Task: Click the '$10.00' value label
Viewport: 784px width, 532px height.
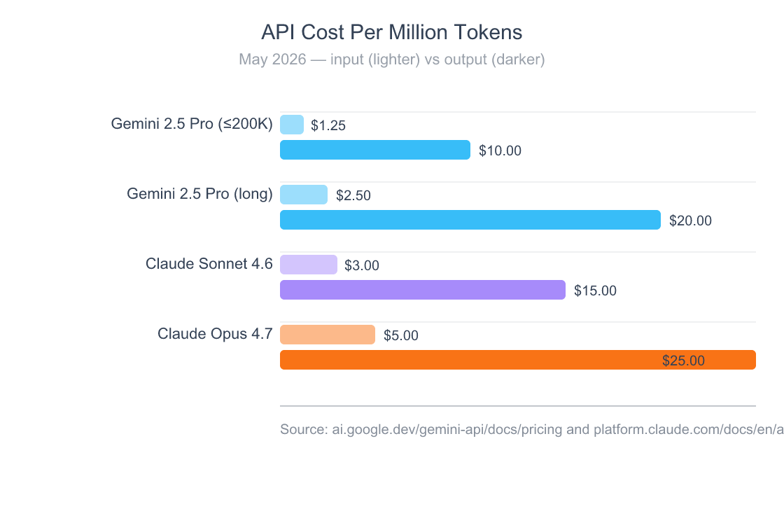Action: (x=500, y=150)
